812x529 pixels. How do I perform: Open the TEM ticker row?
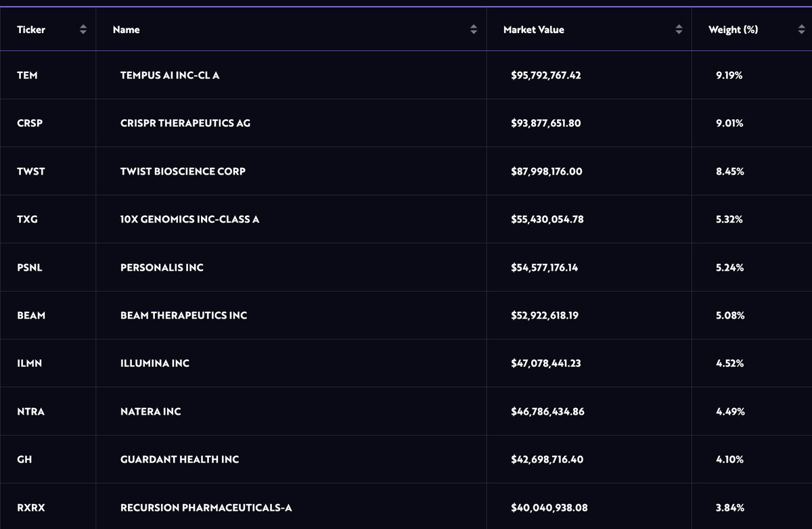[x=27, y=75]
